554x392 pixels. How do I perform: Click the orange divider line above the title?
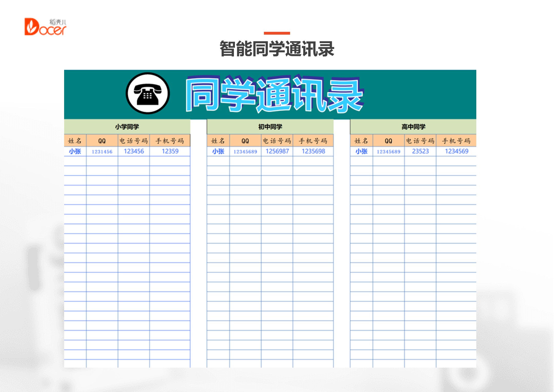pos(277,32)
